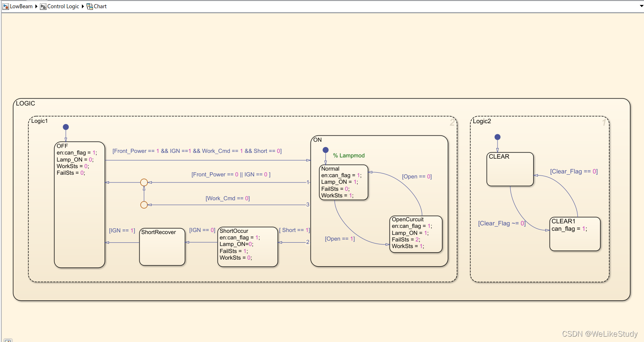The image size is (644, 342).
Task: Select the Logic2 parallel state label
Action: (x=482, y=121)
